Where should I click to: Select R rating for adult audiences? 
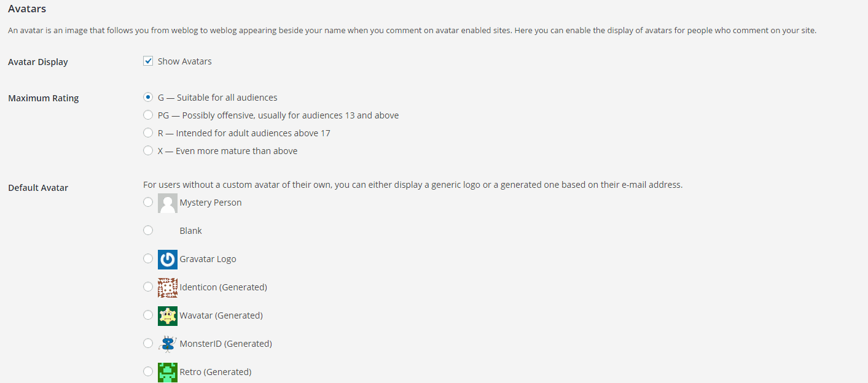pos(148,133)
